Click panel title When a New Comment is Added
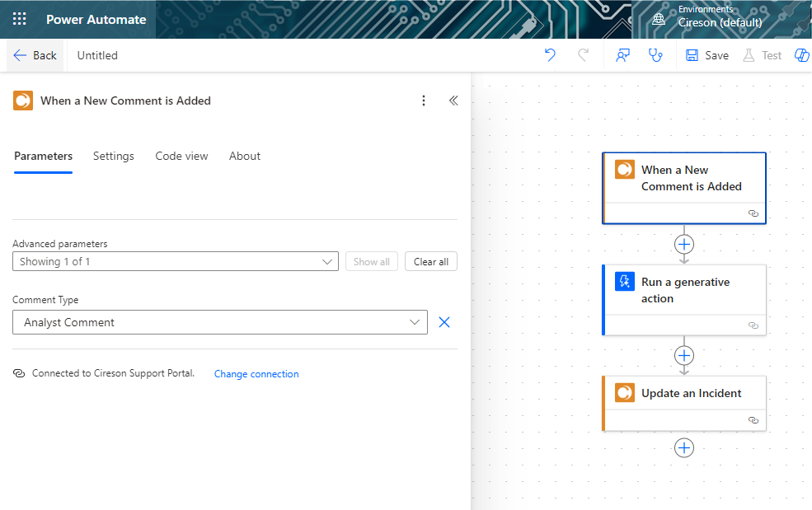812x510 pixels. [126, 101]
